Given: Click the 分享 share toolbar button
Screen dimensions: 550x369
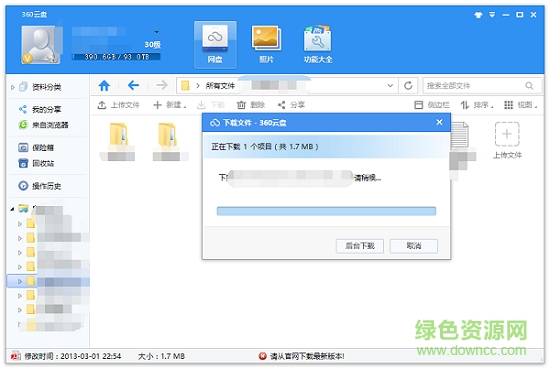Looking at the screenshot, I should click(x=291, y=105).
